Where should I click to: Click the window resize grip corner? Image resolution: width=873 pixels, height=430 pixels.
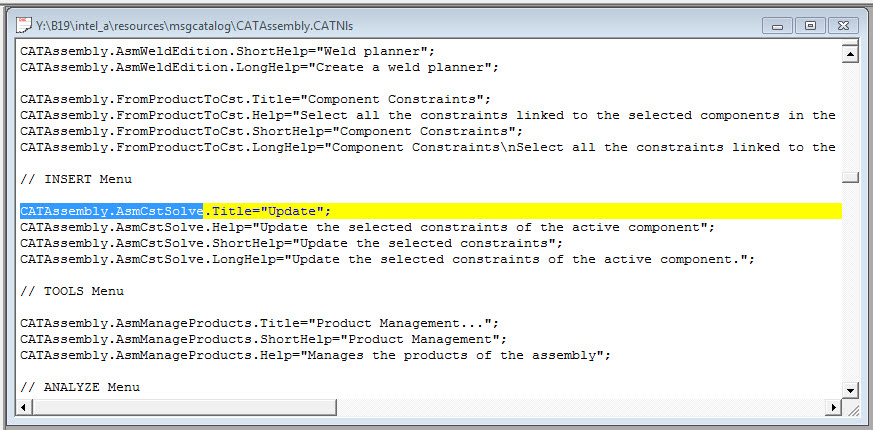[x=851, y=408]
